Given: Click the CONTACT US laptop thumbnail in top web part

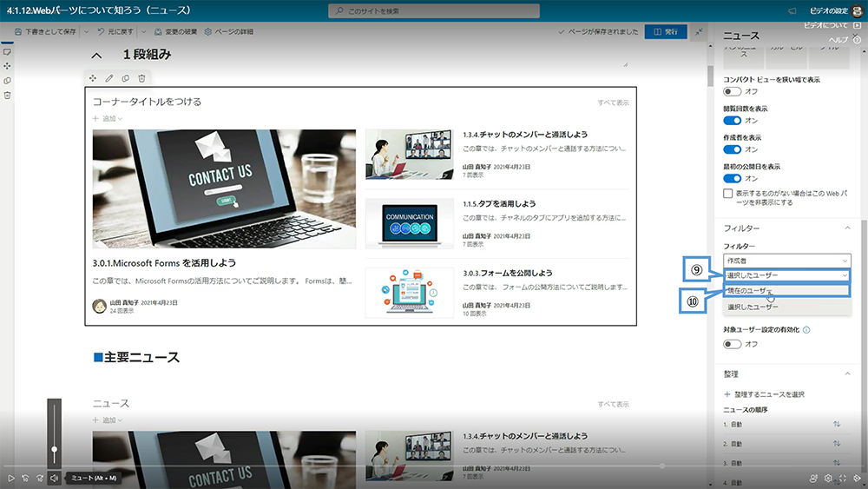Looking at the screenshot, I should coord(224,188).
